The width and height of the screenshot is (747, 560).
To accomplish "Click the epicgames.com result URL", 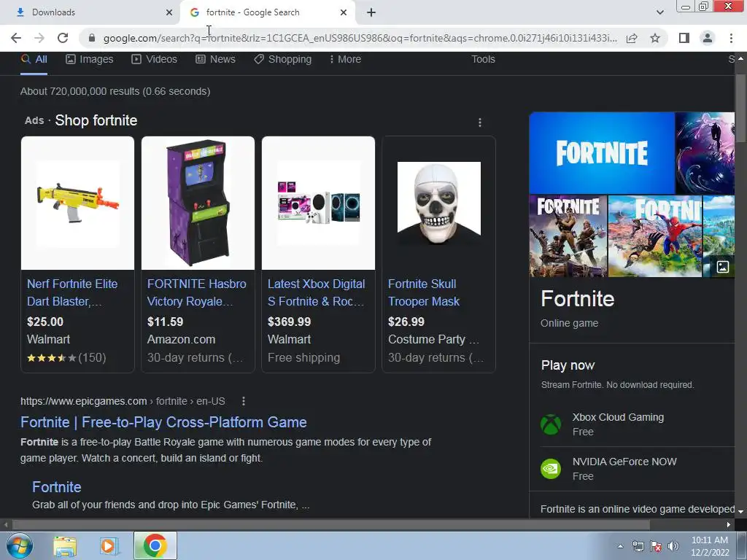I will click(123, 401).
